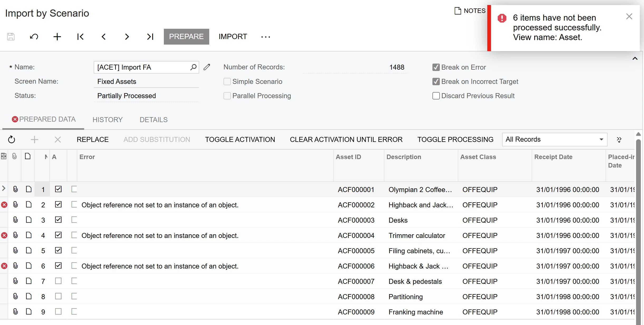Viewport: 644px width, 325px height.
Task: Open the three-dots more actions menu
Action: click(265, 37)
